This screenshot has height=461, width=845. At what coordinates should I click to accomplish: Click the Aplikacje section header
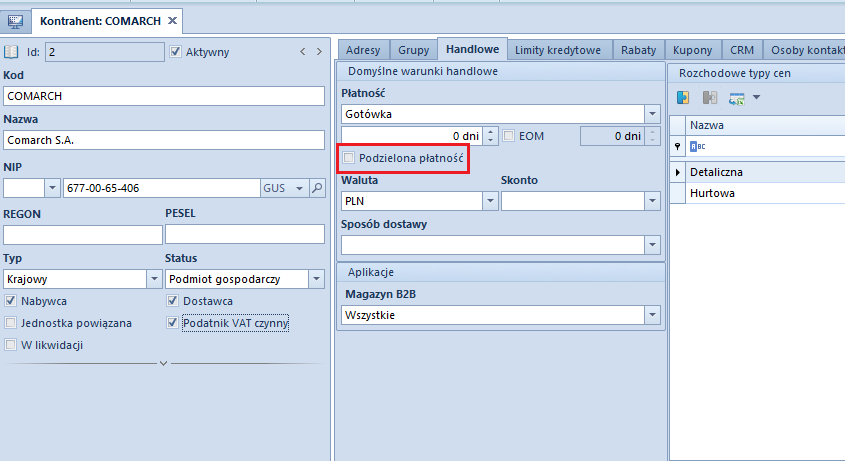501,272
